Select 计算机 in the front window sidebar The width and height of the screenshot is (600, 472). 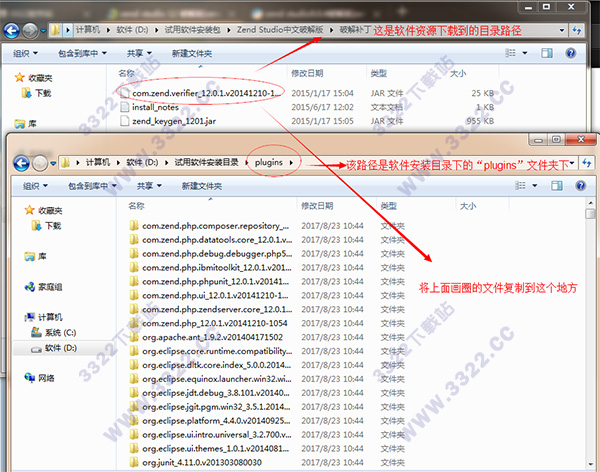click(43, 317)
